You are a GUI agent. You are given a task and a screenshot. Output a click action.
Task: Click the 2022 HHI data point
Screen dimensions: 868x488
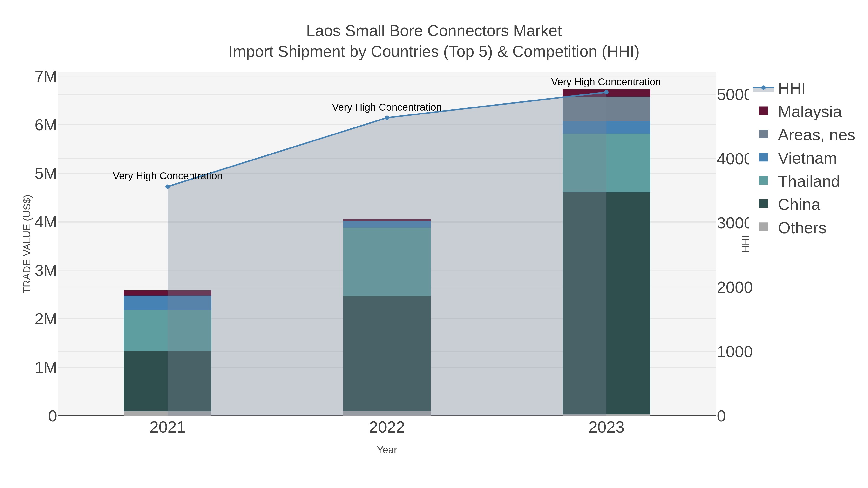[387, 118]
